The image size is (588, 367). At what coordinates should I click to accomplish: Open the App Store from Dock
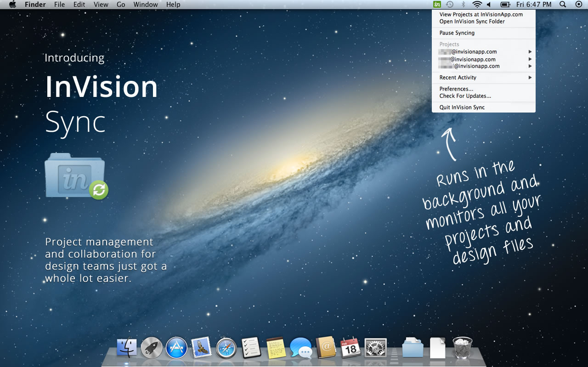coord(176,348)
